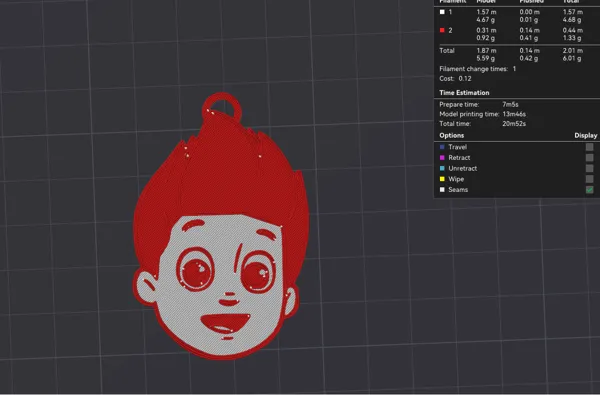Screen dimensions: 600x395
Task: Click the white filament 1 color swatch
Action: click(x=442, y=12)
